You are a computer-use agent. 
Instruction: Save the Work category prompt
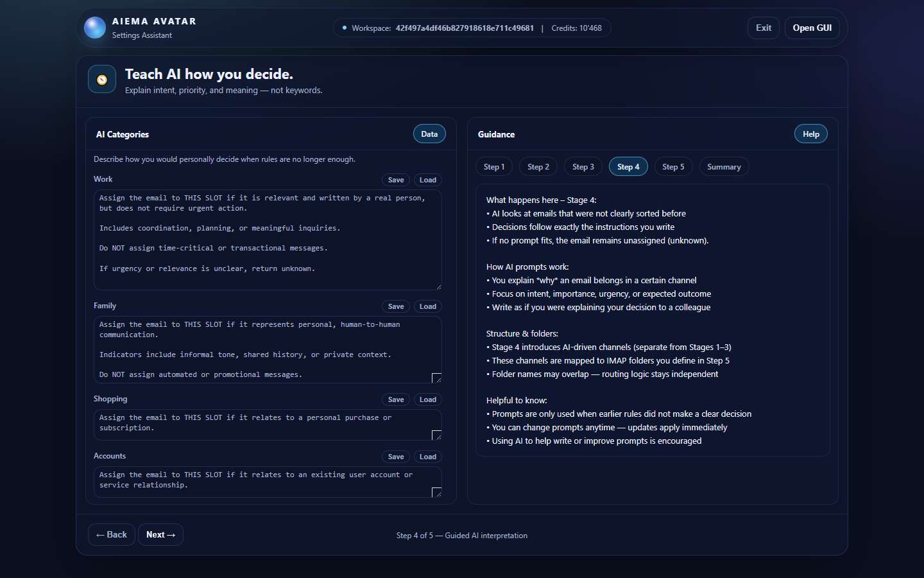click(396, 180)
